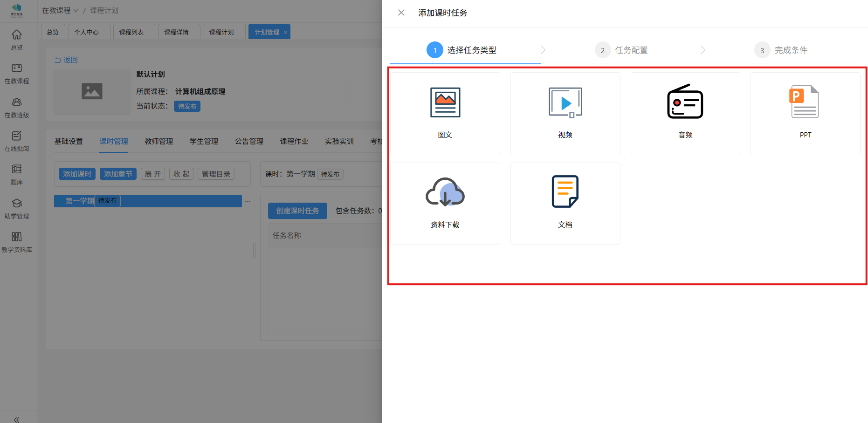Open the 课程列表 page tab
The image size is (868, 423).
click(x=131, y=32)
